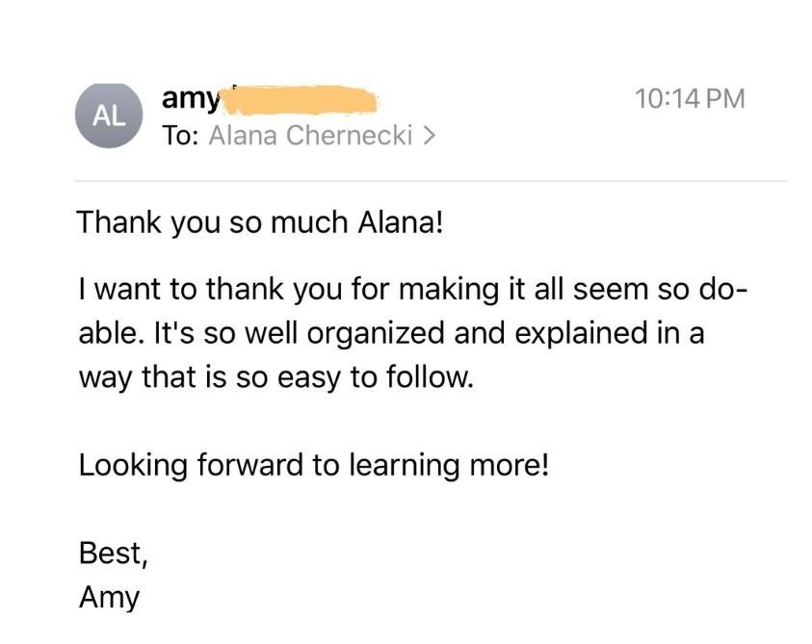
Task: Click the "Thank you so much Alana!" line
Action: point(260,222)
